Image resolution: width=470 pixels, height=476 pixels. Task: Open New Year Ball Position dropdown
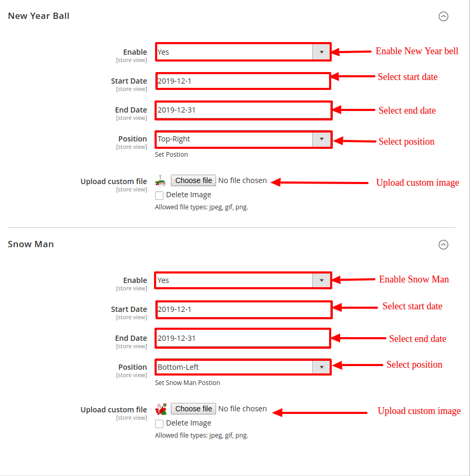(243, 139)
